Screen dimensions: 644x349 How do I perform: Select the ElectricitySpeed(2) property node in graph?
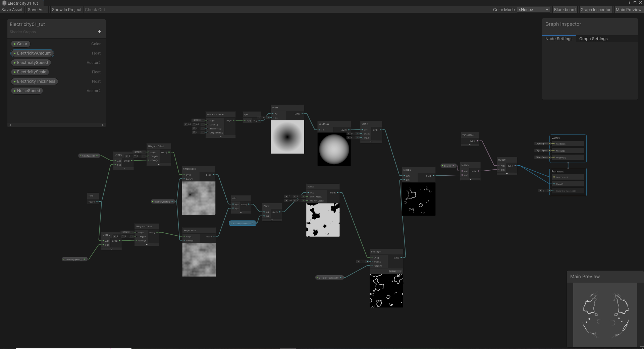tap(74, 259)
